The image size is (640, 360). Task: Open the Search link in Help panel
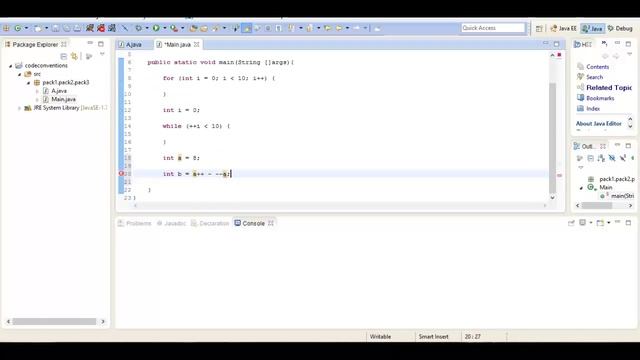click(594, 77)
